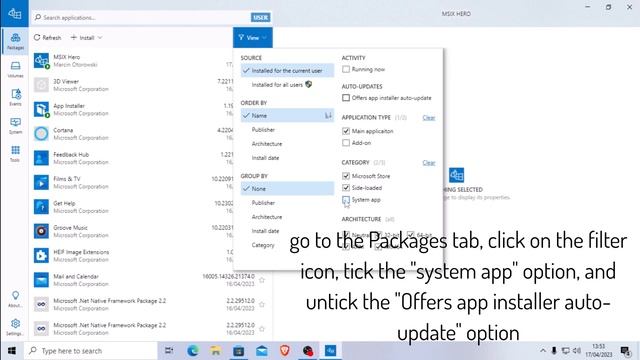Open Task View on the taskbar

coord(169,351)
